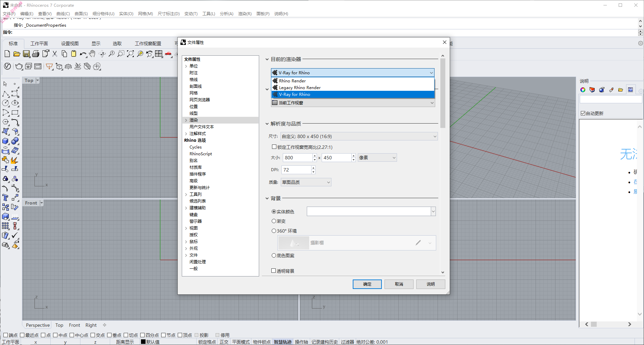Toggle lock viewport aspect ratio checkbox

click(x=274, y=147)
